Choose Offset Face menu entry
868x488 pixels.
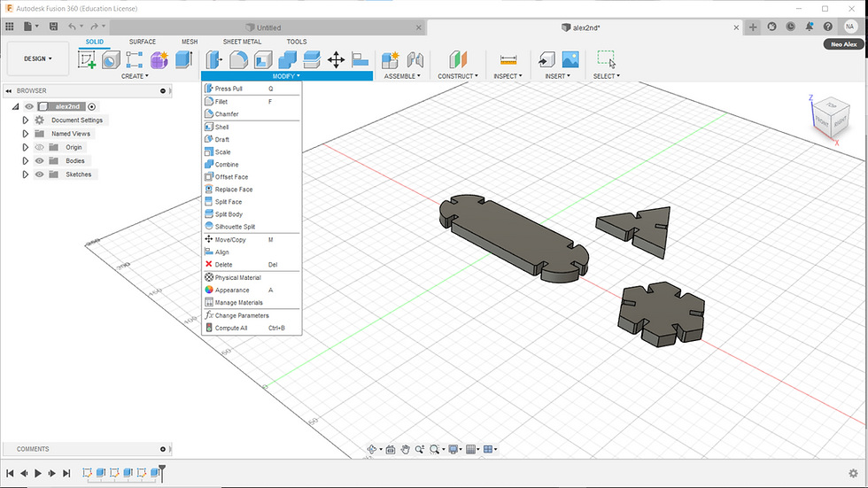click(x=252, y=177)
